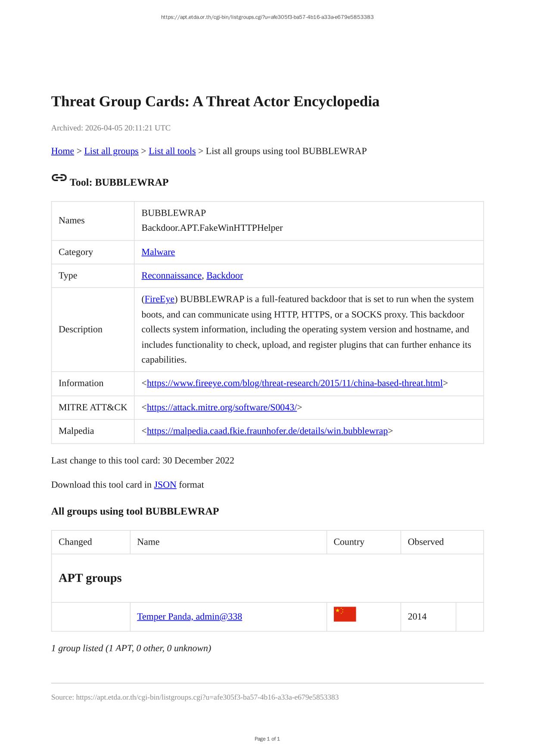535x756 pixels.
Task: Open the MITRE ATT&CK S0043 link
Action: click(x=221, y=407)
